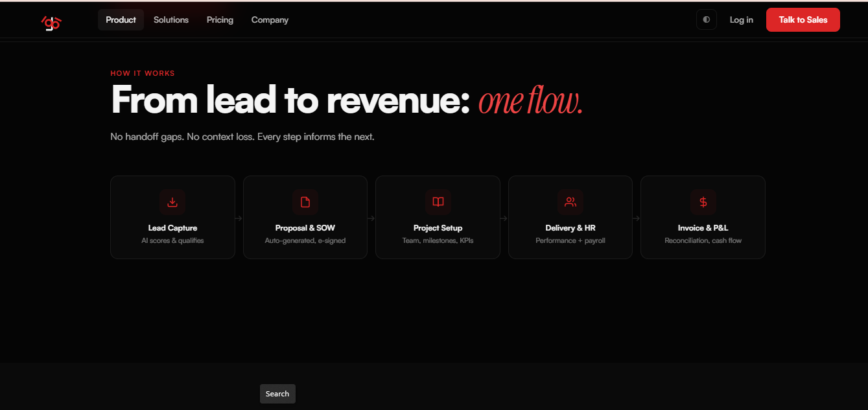Click the Project Setup book icon
Viewport: 868px width, 410px height.
coord(438,202)
